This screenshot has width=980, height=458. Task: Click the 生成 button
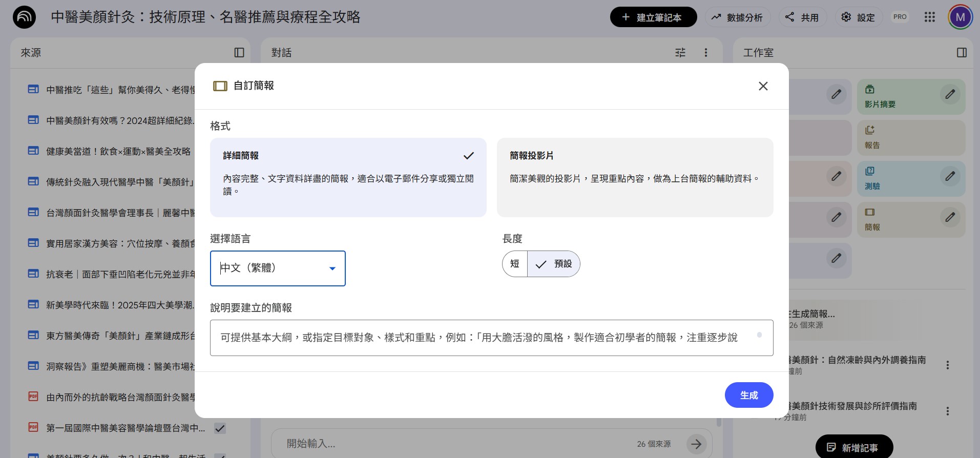748,395
